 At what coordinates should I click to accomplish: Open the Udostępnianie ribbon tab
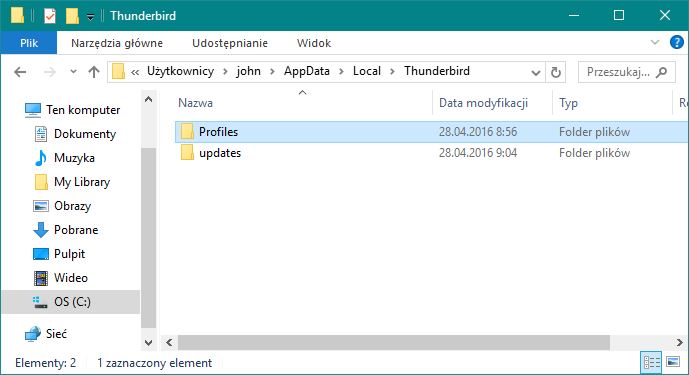point(230,43)
